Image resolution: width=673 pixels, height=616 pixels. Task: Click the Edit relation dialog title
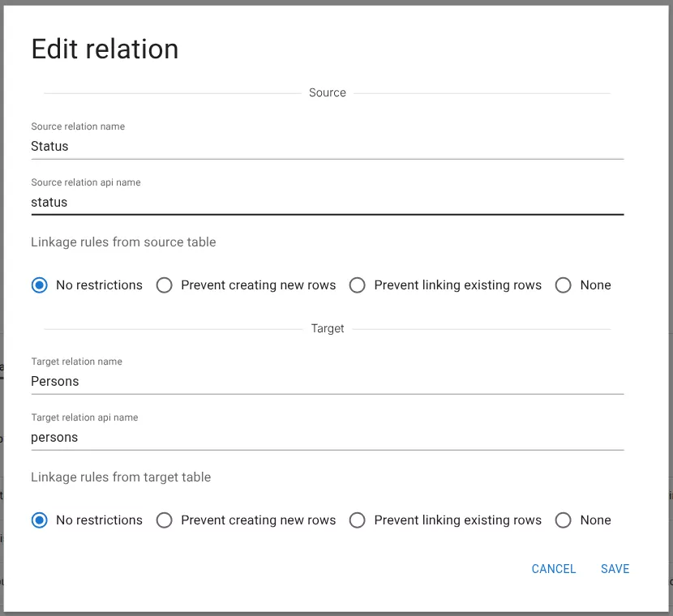click(105, 49)
